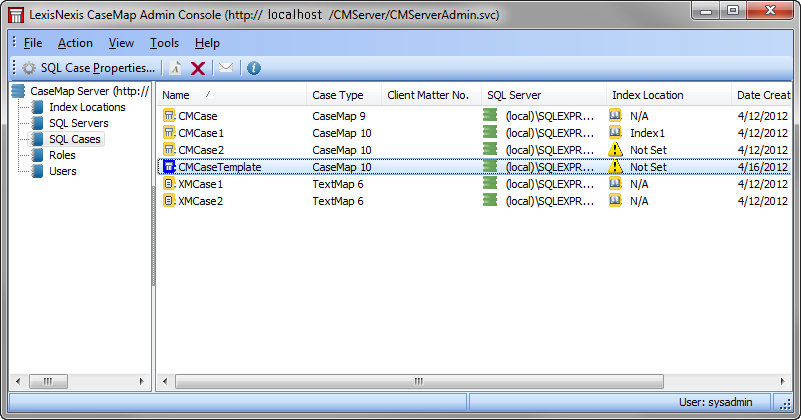Select the CMCase row name
Screen dimensions: 801x420
pos(198,116)
